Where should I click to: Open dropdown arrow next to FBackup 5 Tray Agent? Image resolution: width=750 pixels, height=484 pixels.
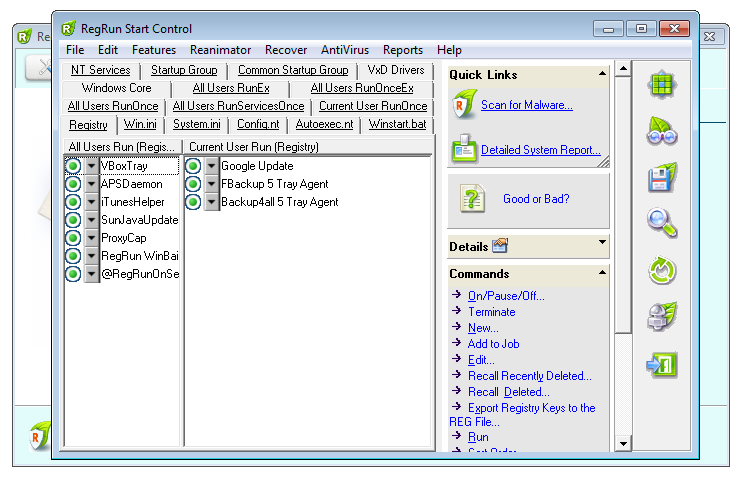pyautogui.click(x=211, y=184)
